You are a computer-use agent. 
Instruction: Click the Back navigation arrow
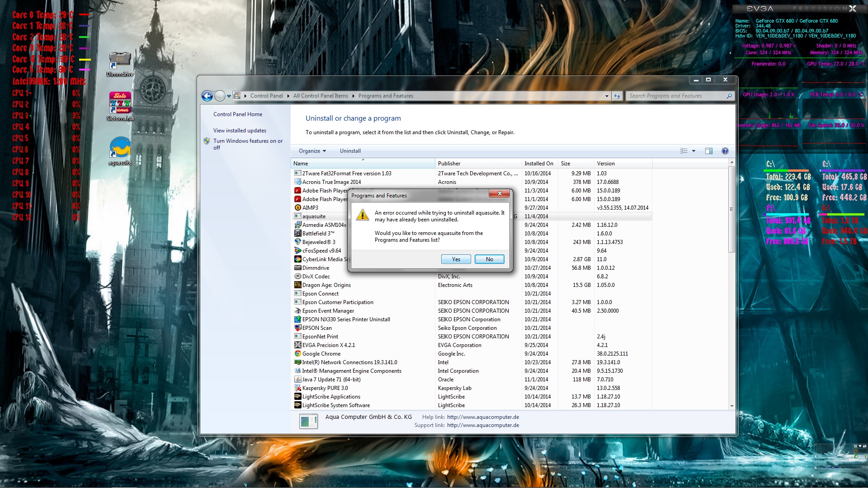[207, 96]
